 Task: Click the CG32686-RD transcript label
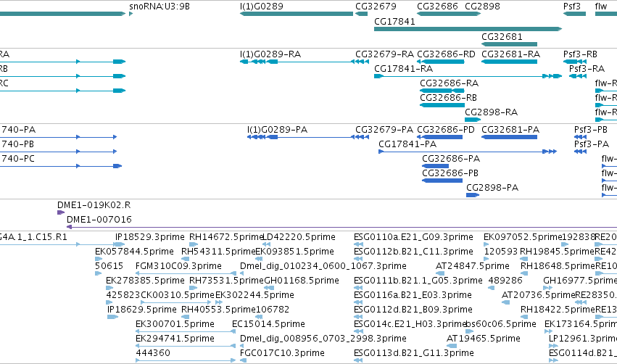[446, 54]
